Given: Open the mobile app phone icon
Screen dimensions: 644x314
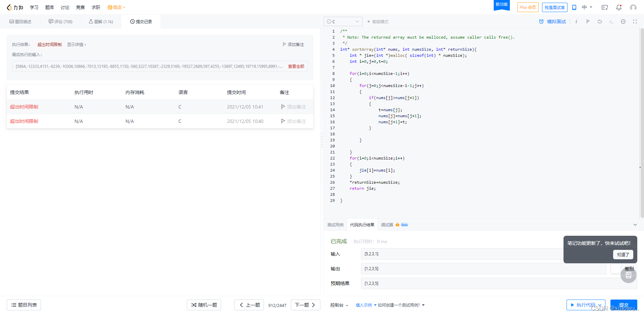Looking at the screenshot, I should 574,7.
